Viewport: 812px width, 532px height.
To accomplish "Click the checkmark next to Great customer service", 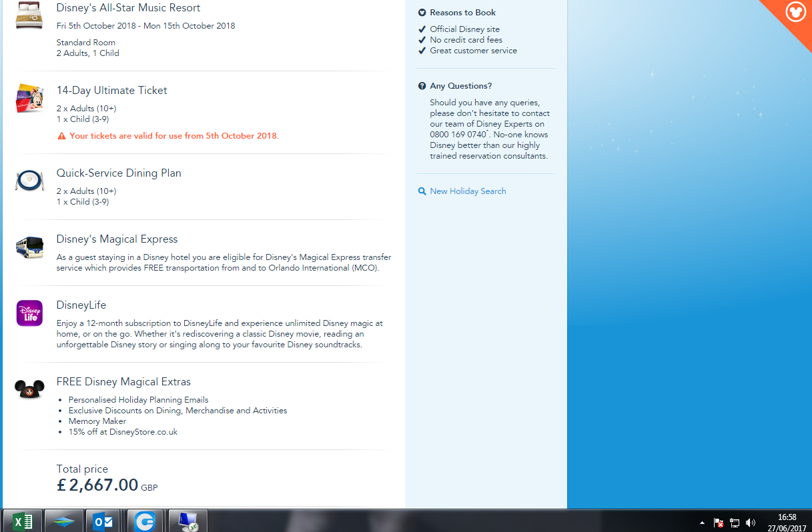I will pos(422,51).
